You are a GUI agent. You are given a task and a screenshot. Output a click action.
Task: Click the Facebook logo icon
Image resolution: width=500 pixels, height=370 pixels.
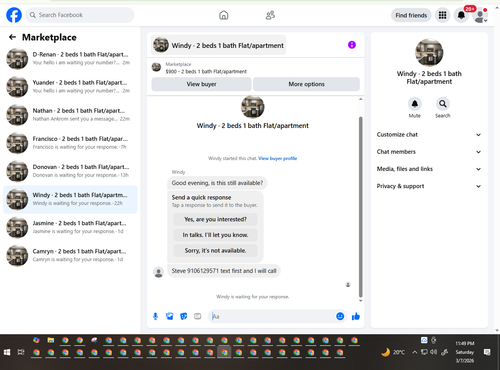(x=14, y=15)
